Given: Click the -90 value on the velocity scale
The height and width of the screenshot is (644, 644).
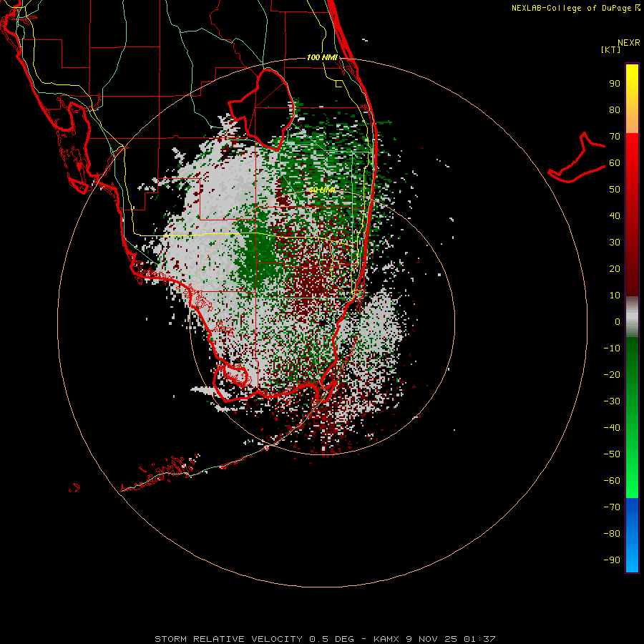Looking at the screenshot, I should (612, 560).
